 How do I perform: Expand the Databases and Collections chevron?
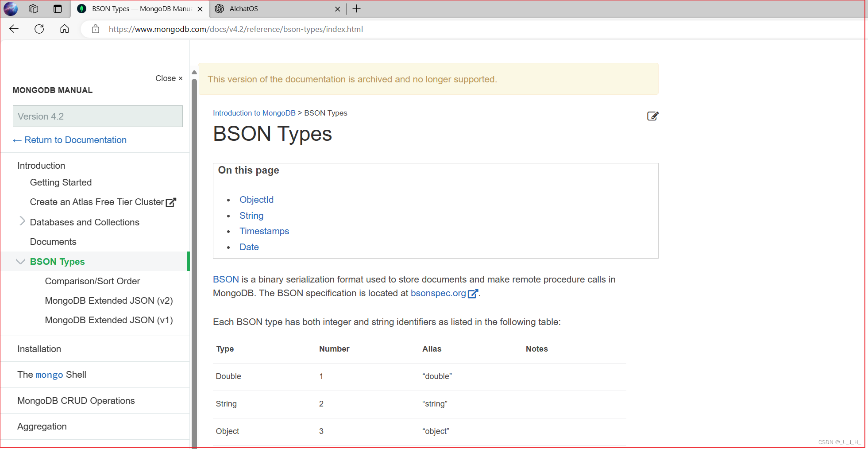pyautogui.click(x=22, y=221)
